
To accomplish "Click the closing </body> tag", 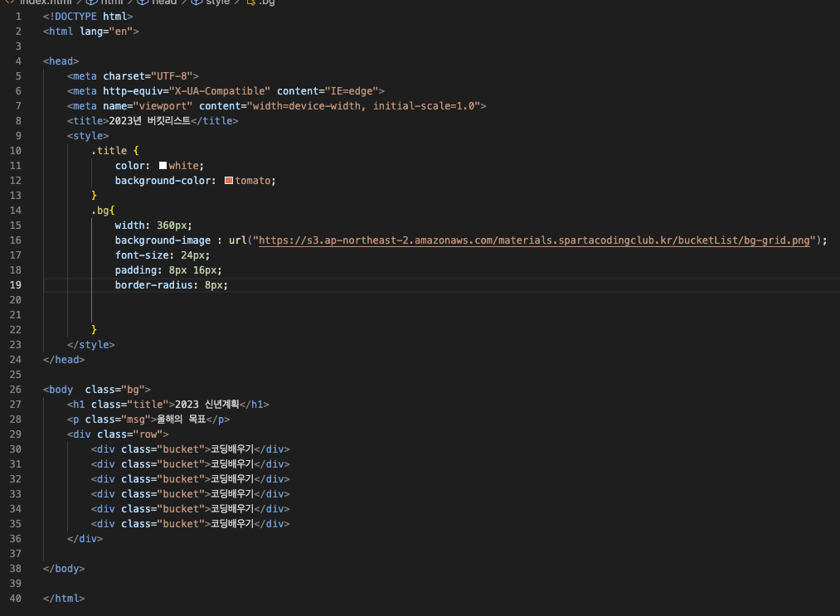I will [x=64, y=569].
